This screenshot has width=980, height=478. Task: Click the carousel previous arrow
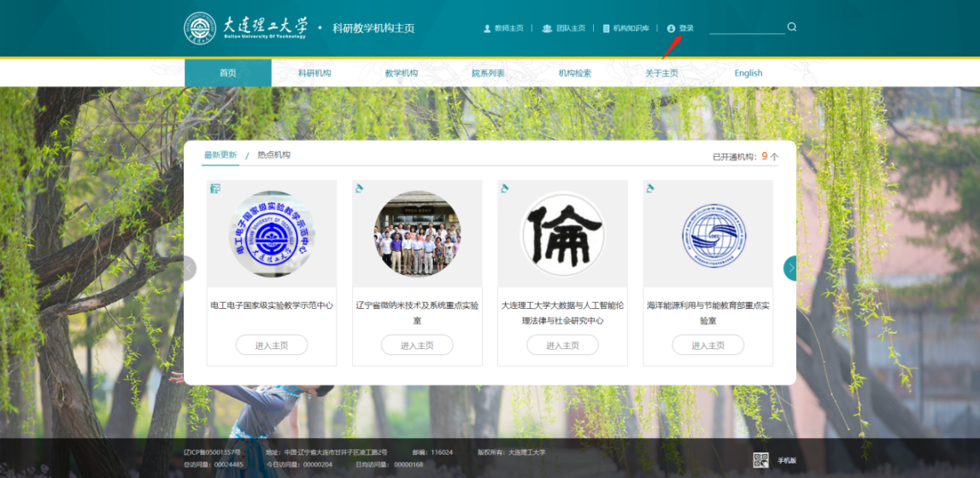coord(190,268)
